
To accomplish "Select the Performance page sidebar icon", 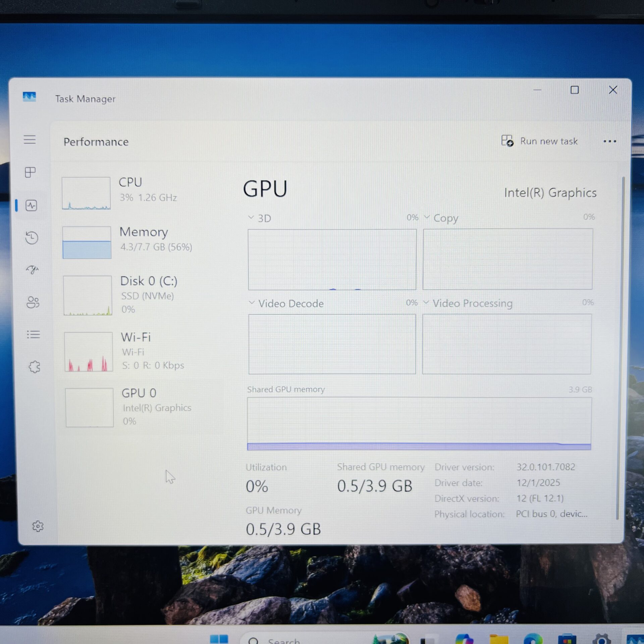I will 31,205.
